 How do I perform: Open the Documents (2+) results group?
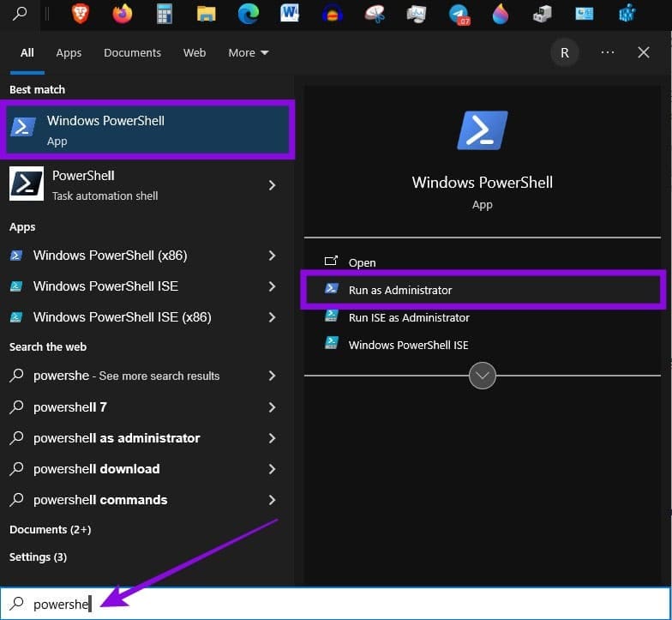pyautogui.click(x=50, y=530)
